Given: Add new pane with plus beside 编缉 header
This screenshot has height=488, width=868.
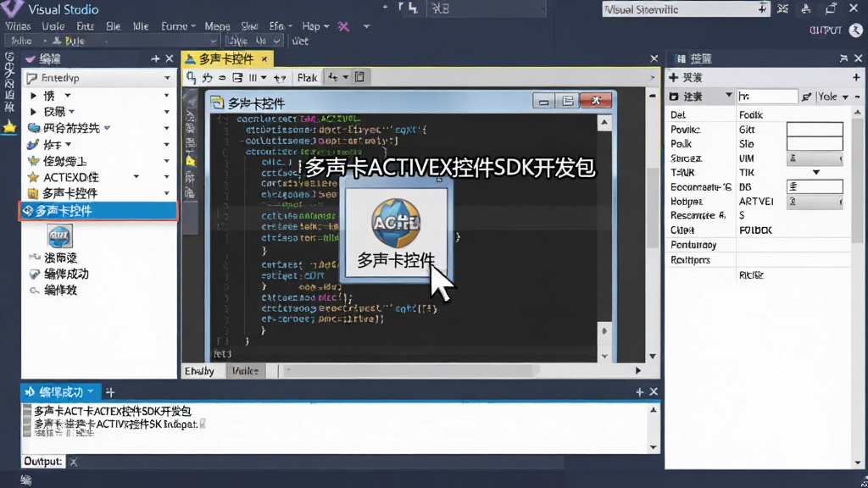Looking at the screenshot, I should click(x=155, y=58).
